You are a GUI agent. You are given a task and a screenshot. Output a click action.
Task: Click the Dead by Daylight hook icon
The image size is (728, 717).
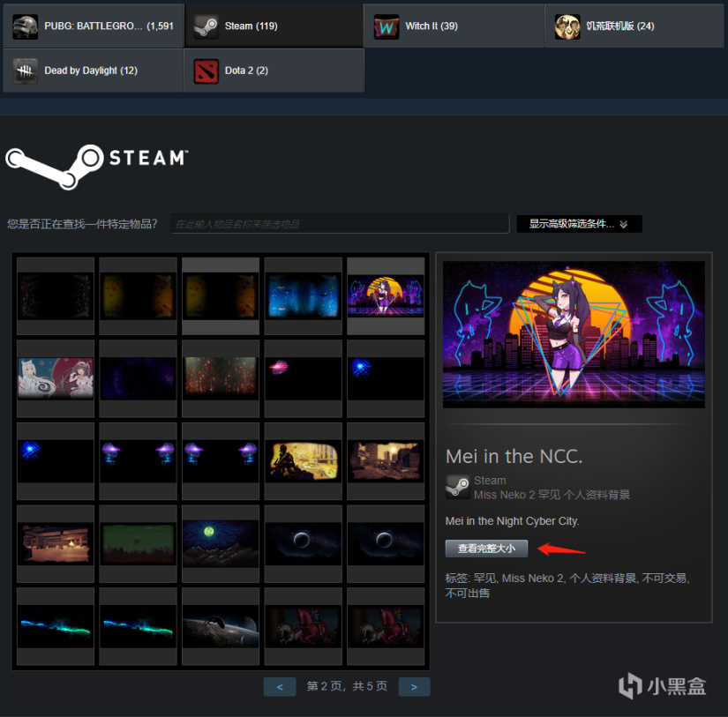(x=25, y=71)
